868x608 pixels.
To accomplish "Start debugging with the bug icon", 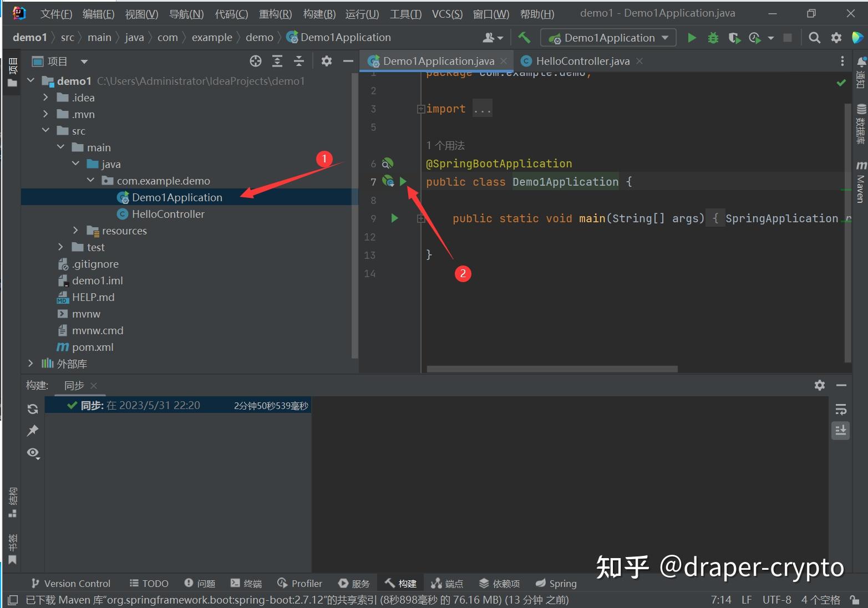I will point(713,38).
